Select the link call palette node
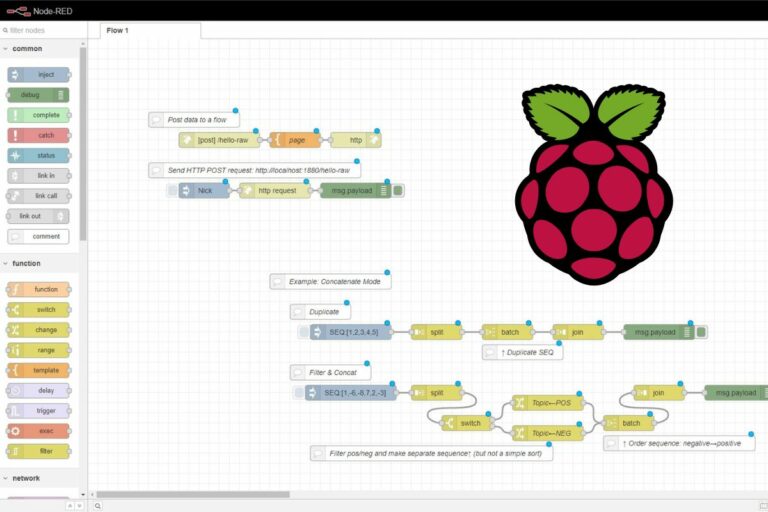The width and height of the screenshot is (768, 512). (39, 196)
